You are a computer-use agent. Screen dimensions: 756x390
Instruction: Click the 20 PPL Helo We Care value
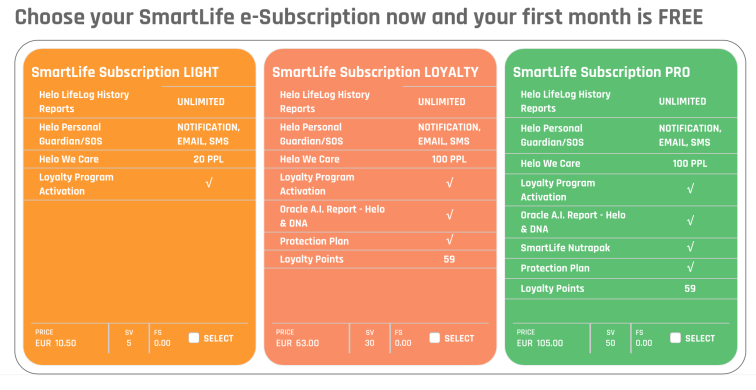pyautogui.click(x=208, y=159)
